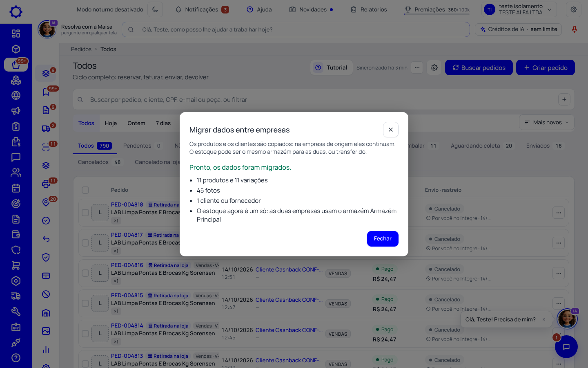
Task: Open Notificações bell
Action: pyautogui.click(x=202, y=9)
